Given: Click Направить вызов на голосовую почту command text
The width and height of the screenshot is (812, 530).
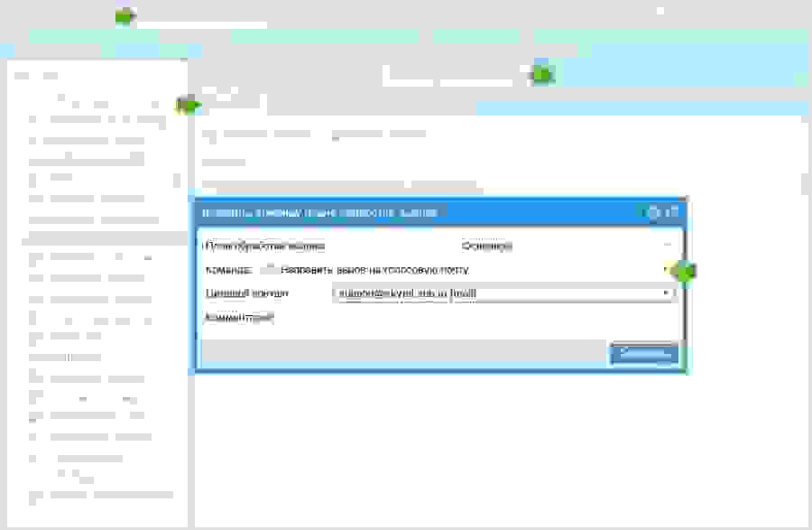Looking at the screenshot, I should click(374, 269).
